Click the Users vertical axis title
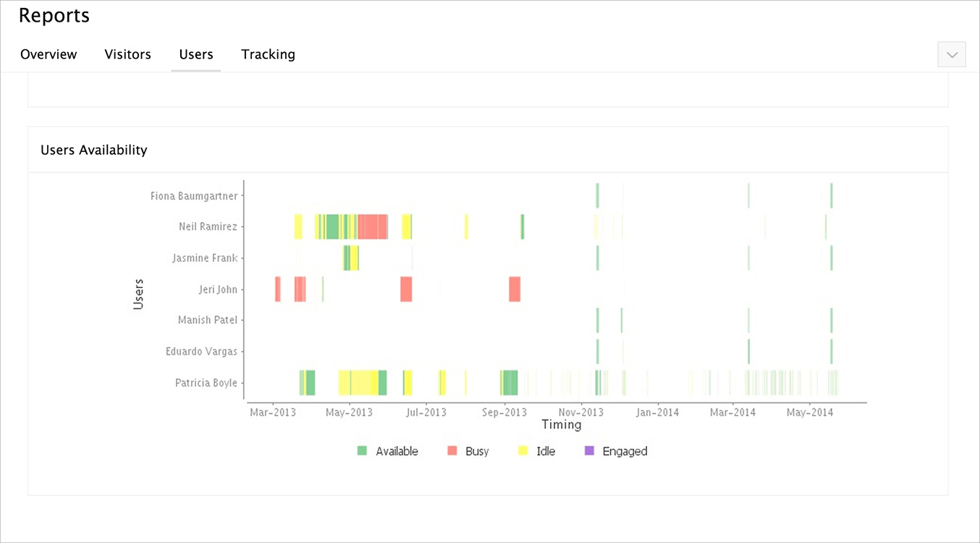Viewport: 980px width, 543px height. 138,294
